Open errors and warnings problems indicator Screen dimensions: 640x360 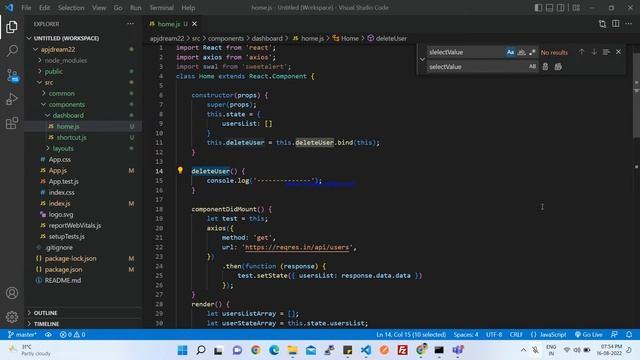[72, 335]
